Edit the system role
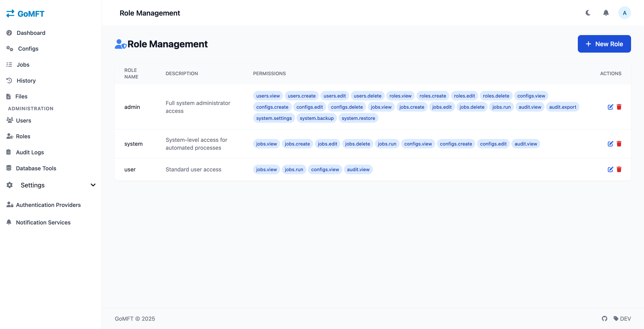 point(610,144)
